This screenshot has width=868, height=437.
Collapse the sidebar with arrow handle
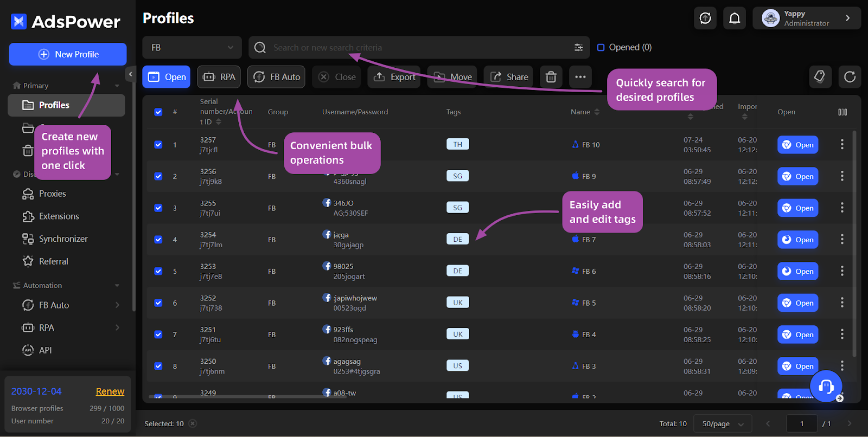tap(130, 74)
